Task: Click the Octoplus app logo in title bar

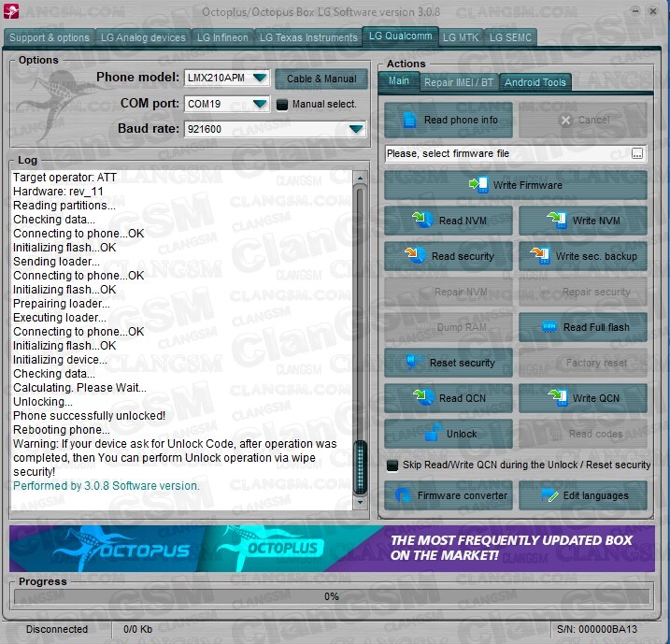Action: click(x=11, y=11)
